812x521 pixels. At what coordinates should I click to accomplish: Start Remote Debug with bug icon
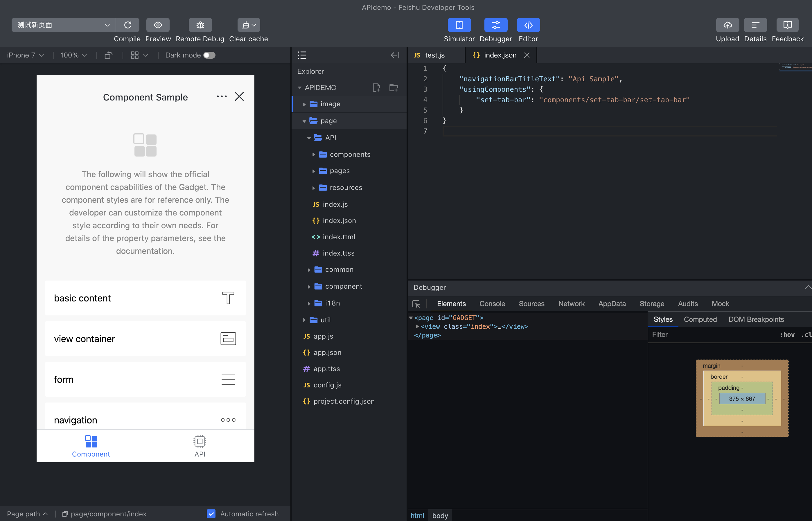point(200,25)
